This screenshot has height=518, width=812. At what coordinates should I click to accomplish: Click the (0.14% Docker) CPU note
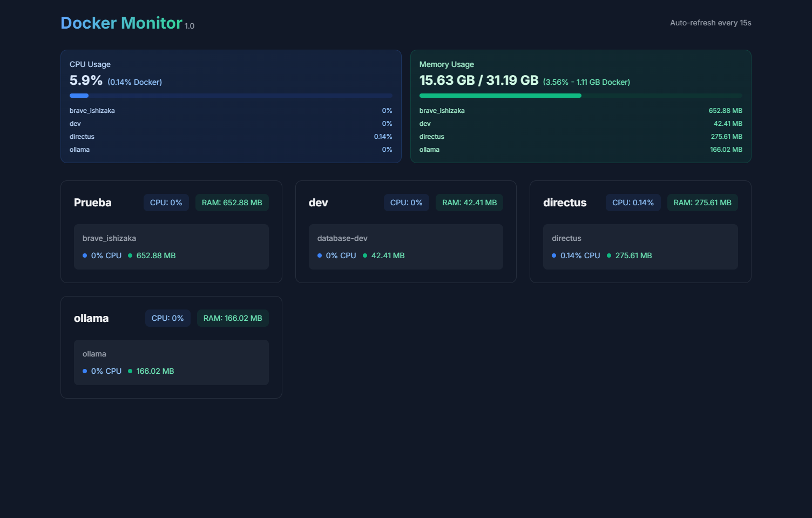tap(134, 82)
